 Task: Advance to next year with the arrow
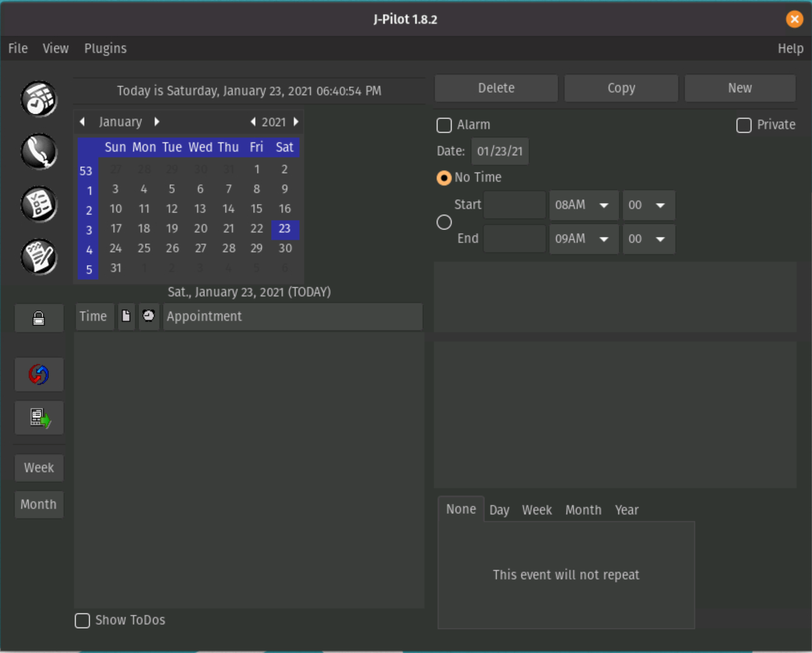pyautogui.click(x=296, y=122)
